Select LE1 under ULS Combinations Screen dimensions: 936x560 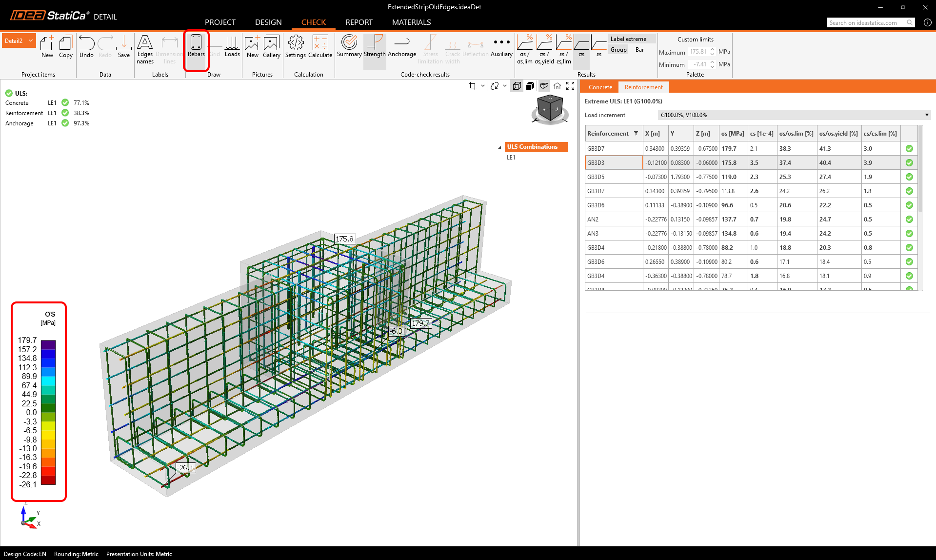(x=511, y=158)
